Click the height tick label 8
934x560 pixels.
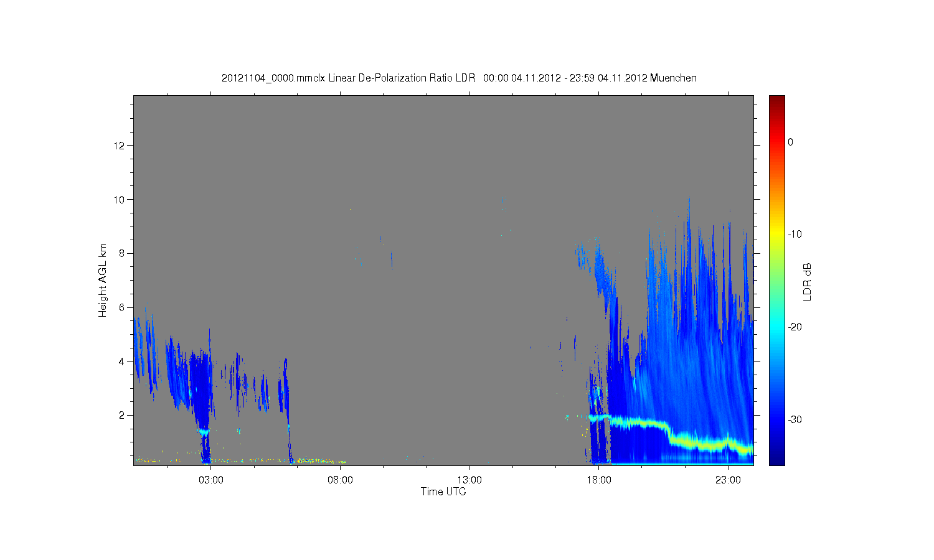[x=122, y=253]
